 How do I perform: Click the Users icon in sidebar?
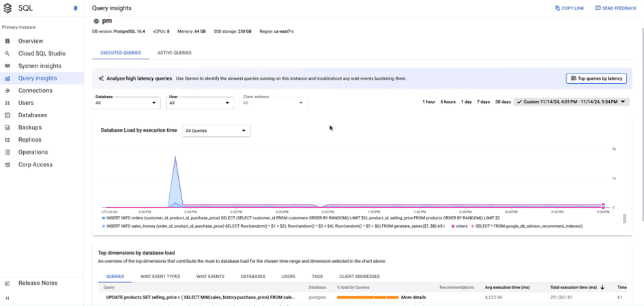click(8, 103)
